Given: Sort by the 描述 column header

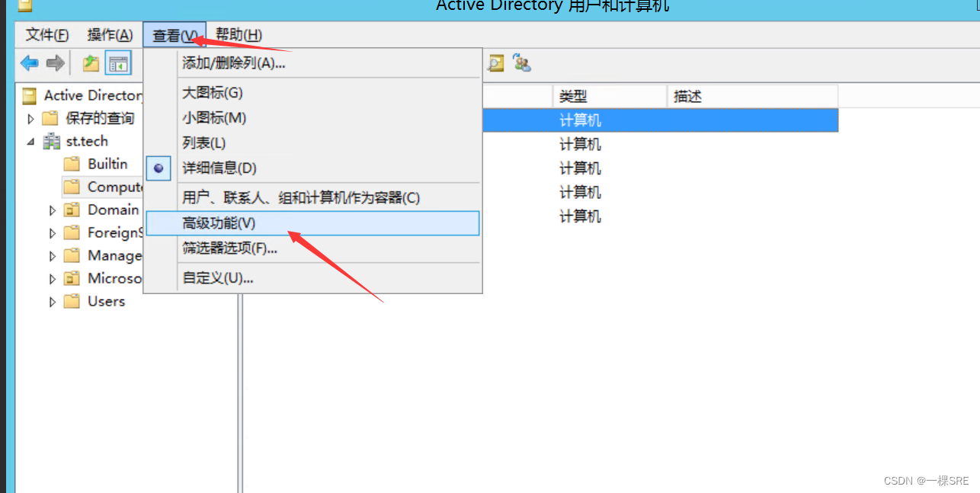Looking at the screenshot, I should (x=752, y=97).
